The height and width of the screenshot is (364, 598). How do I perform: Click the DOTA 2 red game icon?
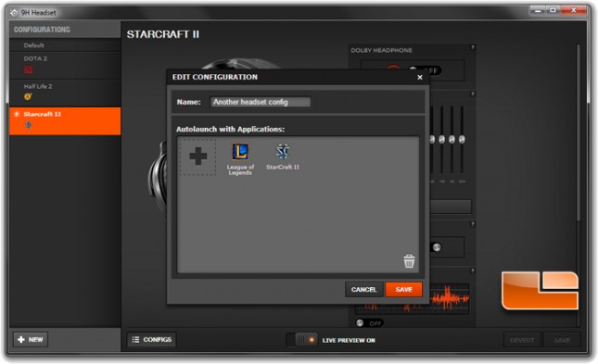pos(28,69)
